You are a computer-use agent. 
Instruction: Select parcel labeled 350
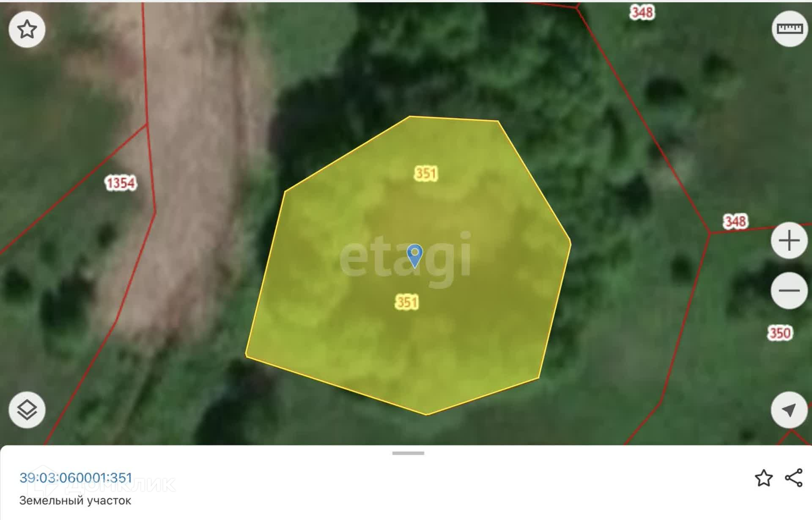[779, 333]
